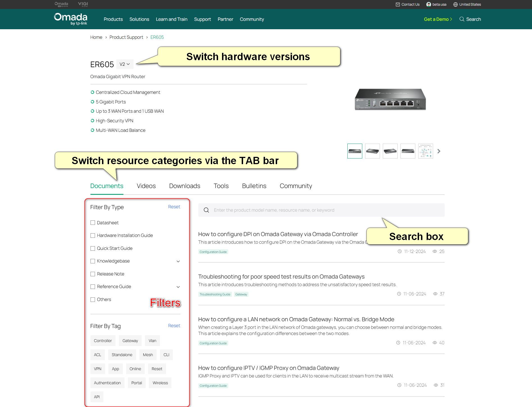The height and width of the screenshot is (407, 532).
Task: Click the header Search magnifier icon
Action: pos(462,19)
